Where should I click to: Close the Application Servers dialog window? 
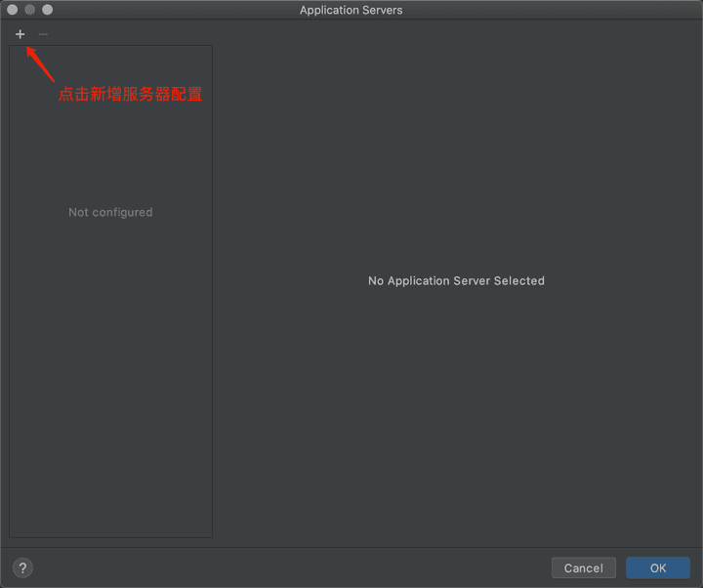[x=13, y=10]
